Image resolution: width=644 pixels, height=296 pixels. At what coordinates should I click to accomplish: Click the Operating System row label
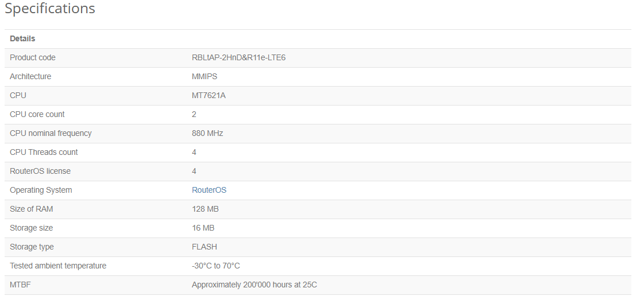tap(41, 190)
